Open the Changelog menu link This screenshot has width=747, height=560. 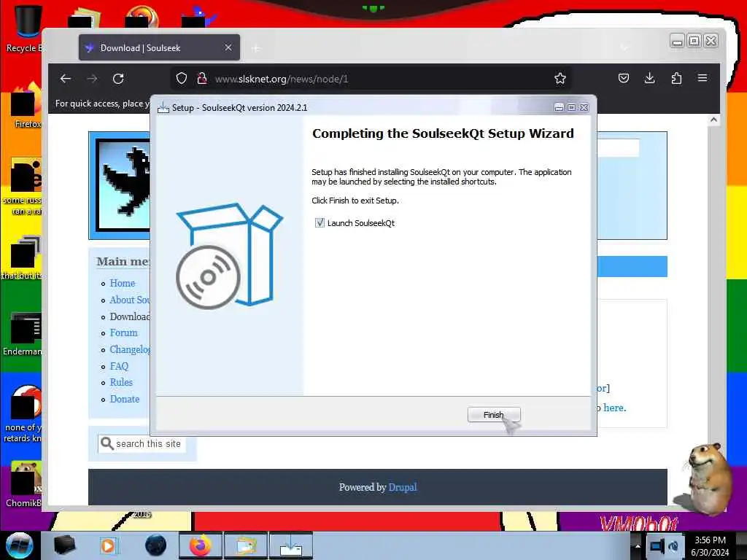[130, 349]
